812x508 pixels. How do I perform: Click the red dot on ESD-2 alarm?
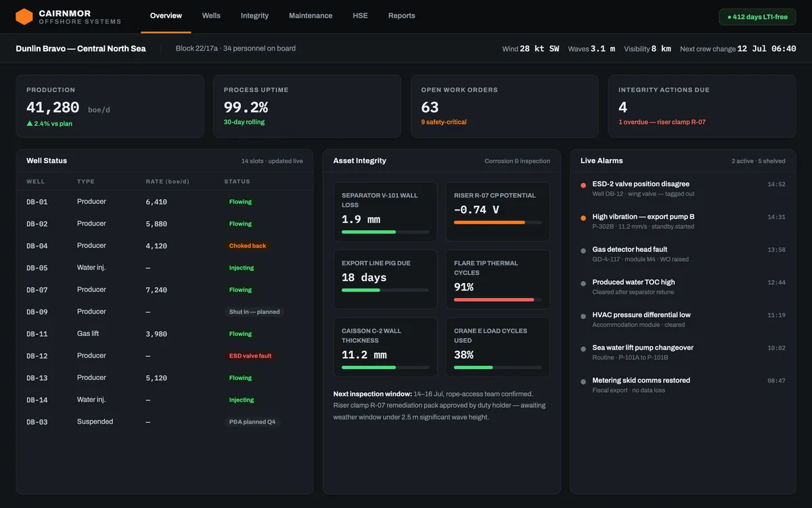[583, 185]
